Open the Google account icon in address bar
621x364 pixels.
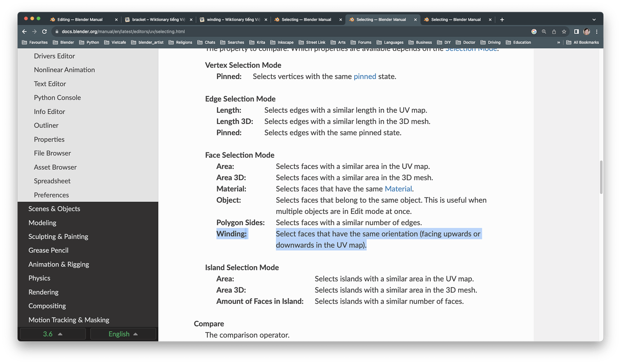(x=534, y=31)
